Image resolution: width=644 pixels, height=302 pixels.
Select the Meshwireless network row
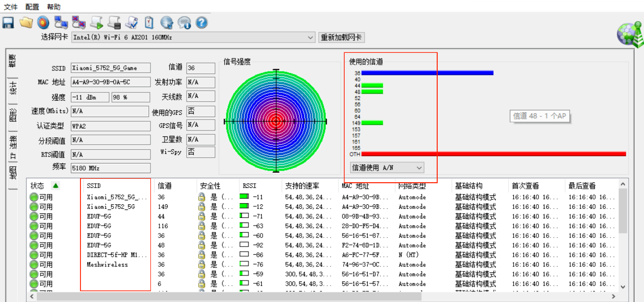click(x=107, y=265)
